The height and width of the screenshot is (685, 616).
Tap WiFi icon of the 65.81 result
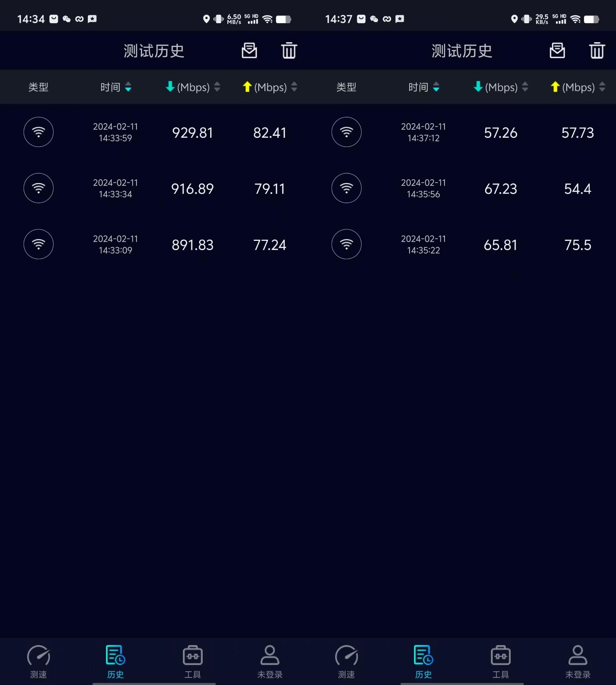[x=346, y=244]
